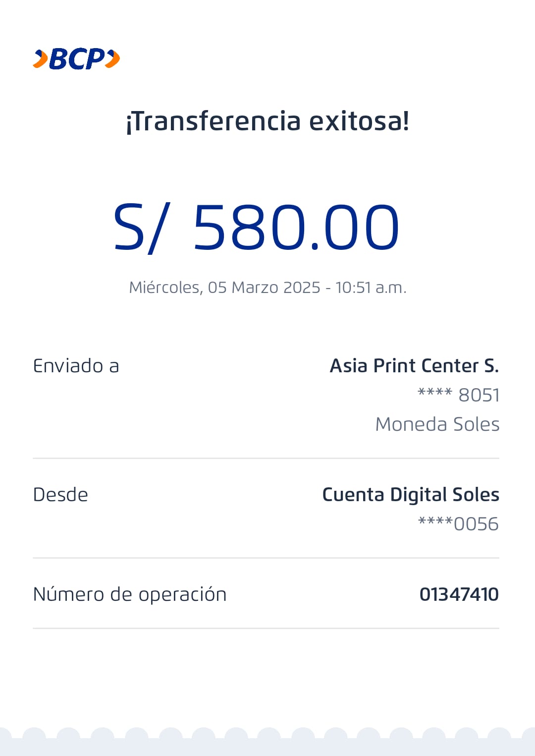
Task: Click the orange chevron right of BCP
Action: pos(113,59)
